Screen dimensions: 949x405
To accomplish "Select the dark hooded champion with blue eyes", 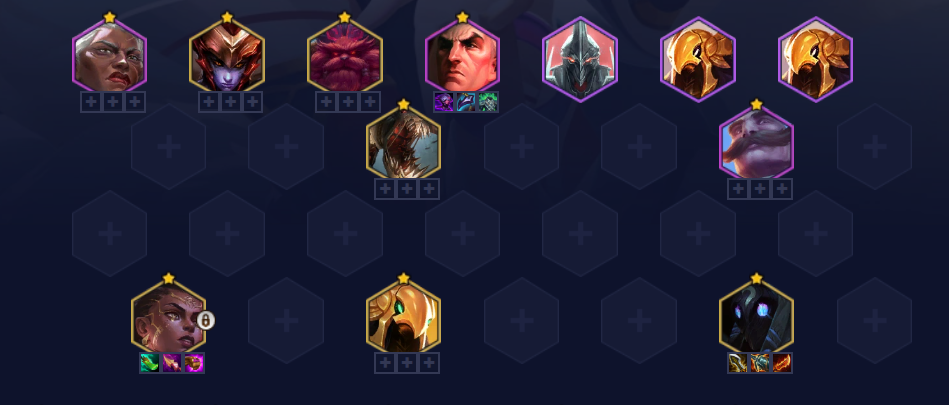I will coord(757,320).
